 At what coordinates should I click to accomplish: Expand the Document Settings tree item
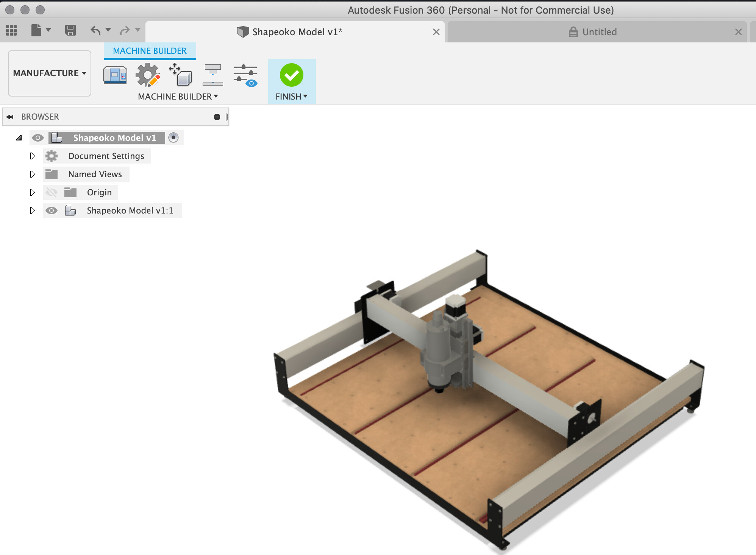click(x=32, y=156)
